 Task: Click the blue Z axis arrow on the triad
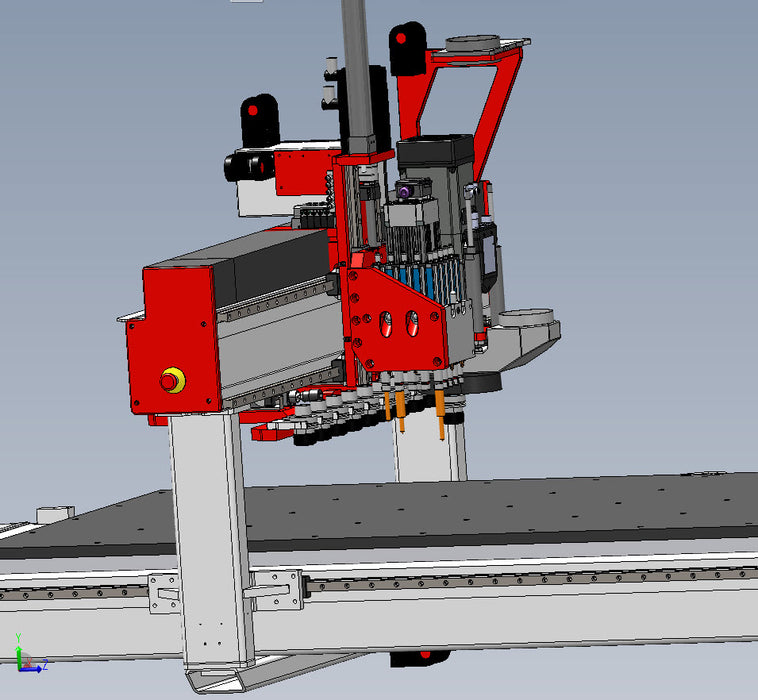[x=36, y=667]
